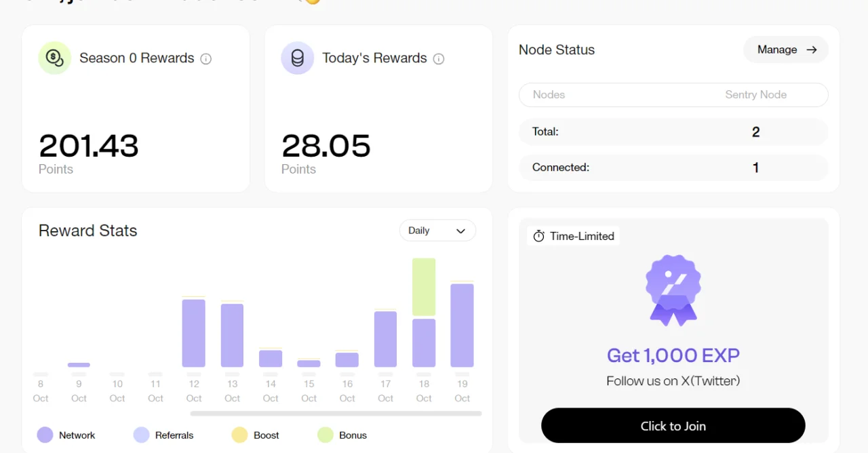This screenshot has height=453, width=868.
Task: Click the purple EXP badge ribbon icon
Action: tap(673, 290)
